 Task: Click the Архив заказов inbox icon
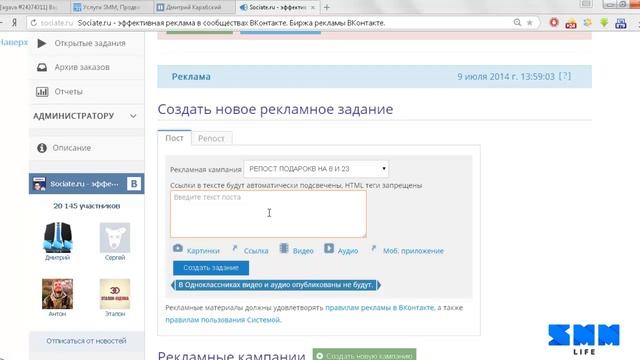tap(42, 67)
